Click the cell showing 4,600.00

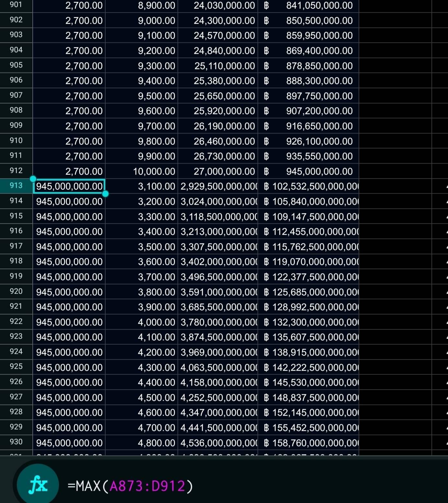coord(142,412)
